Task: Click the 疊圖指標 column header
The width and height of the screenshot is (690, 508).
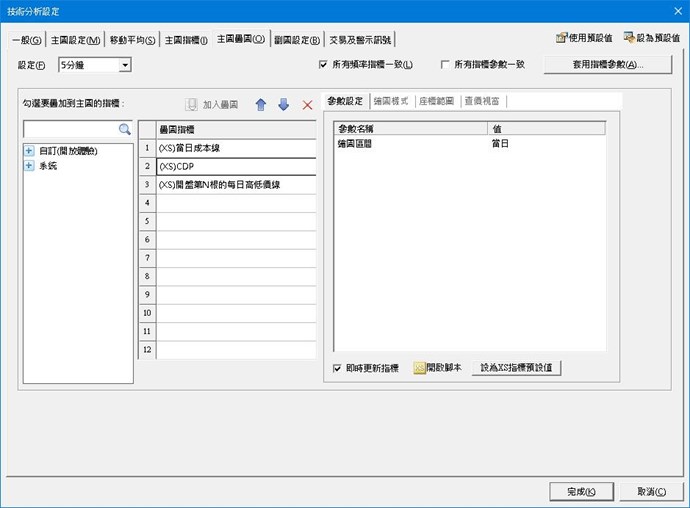Action: point(236,129)
